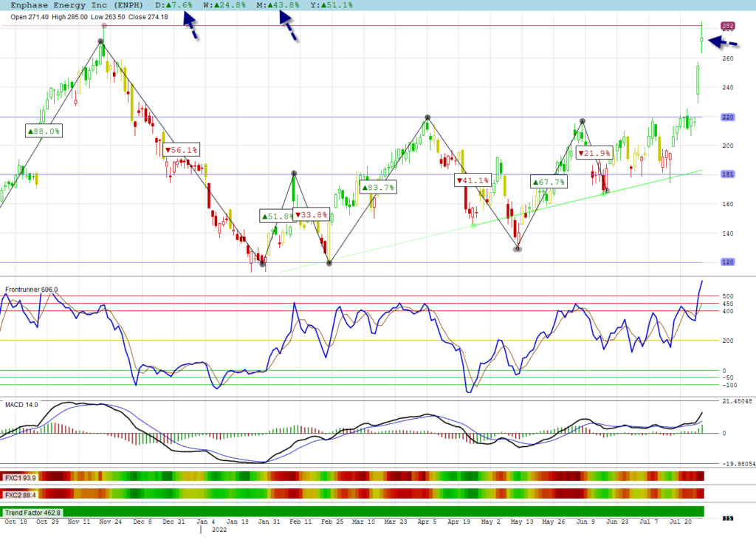
Task: Click the FXC1 93.9 label
Action: click(20, 478)
